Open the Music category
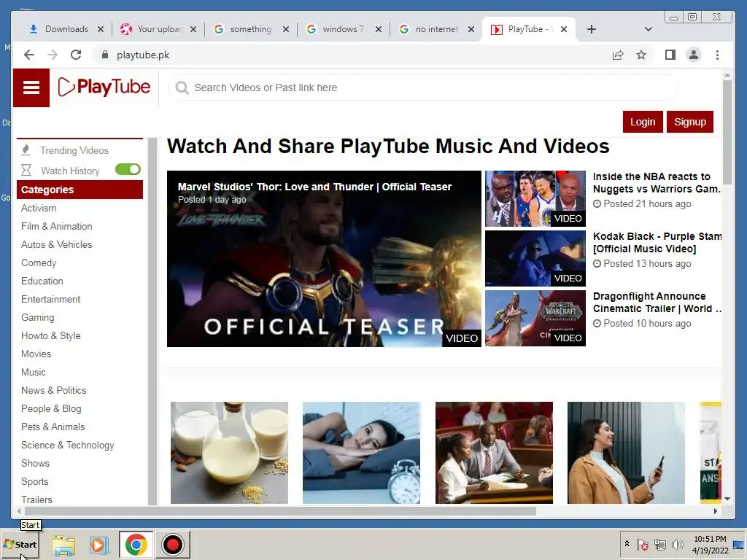Viewport: 747px width, 560px height. coord(34,372)
